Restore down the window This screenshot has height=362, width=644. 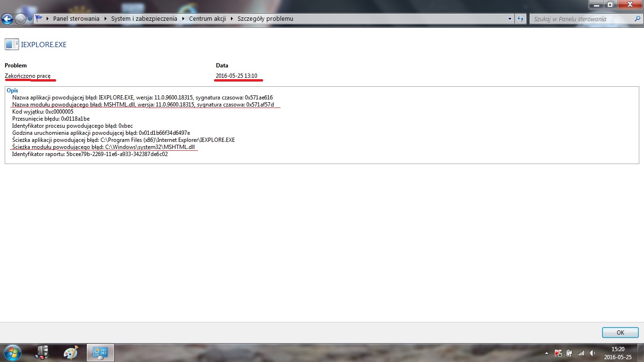(x=610, y=4)
